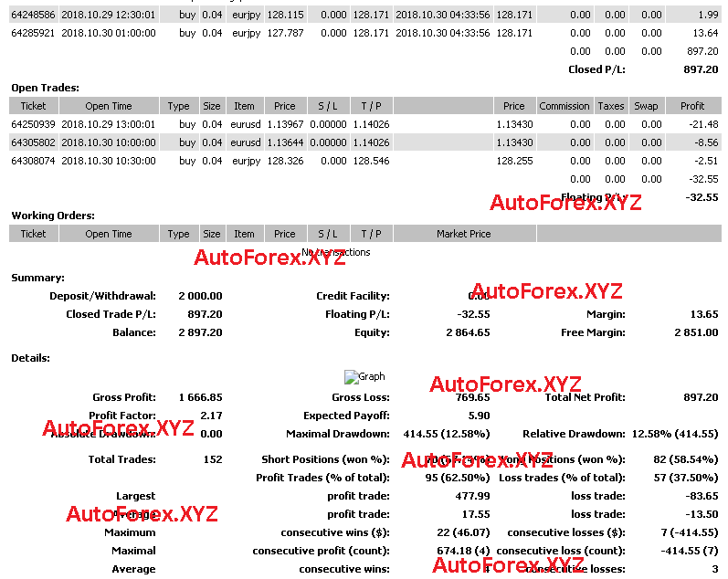Click the Gross Profit value 1 666.85
Screen dimensions: 728x579
(200, 397)
